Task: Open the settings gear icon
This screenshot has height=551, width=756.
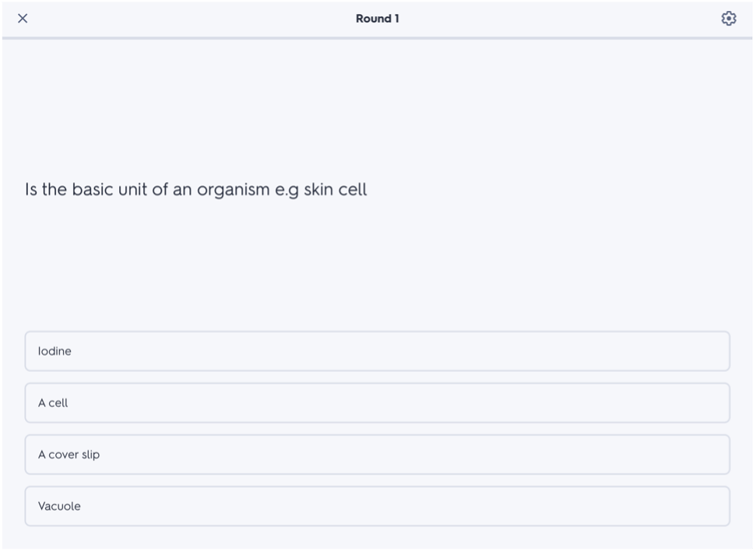Action: (728, 19)
